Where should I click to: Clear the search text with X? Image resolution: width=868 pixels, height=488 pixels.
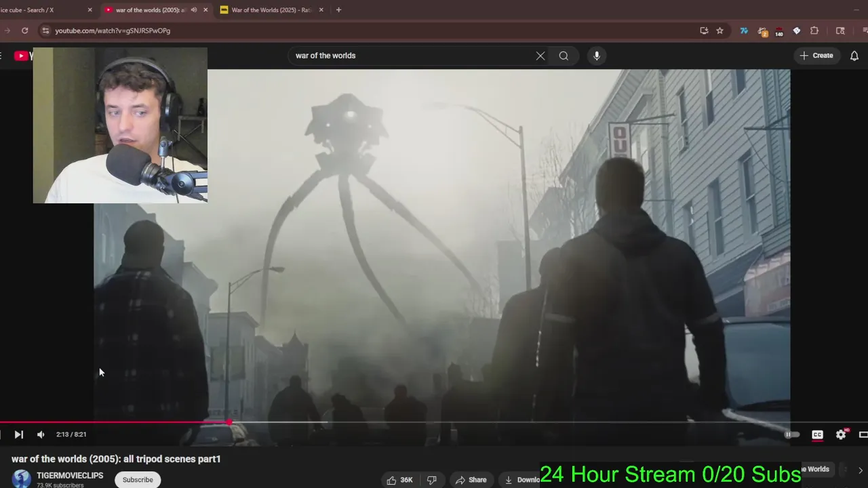click(x=540, y=56)
